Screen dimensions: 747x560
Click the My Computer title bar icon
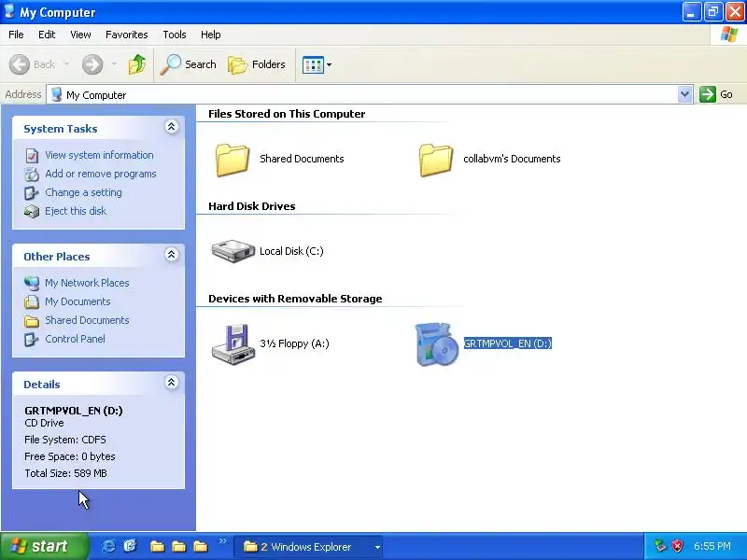tap(9, 11)
